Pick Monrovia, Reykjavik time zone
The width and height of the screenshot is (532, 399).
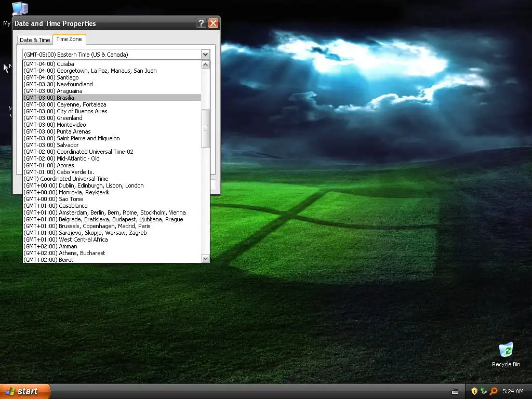click(x=112, y=192)
